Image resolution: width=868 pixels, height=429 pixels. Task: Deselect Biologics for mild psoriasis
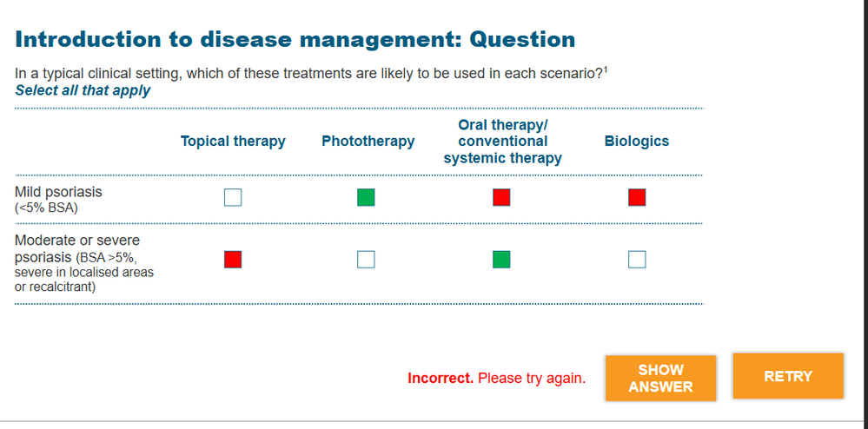[637, 198]
